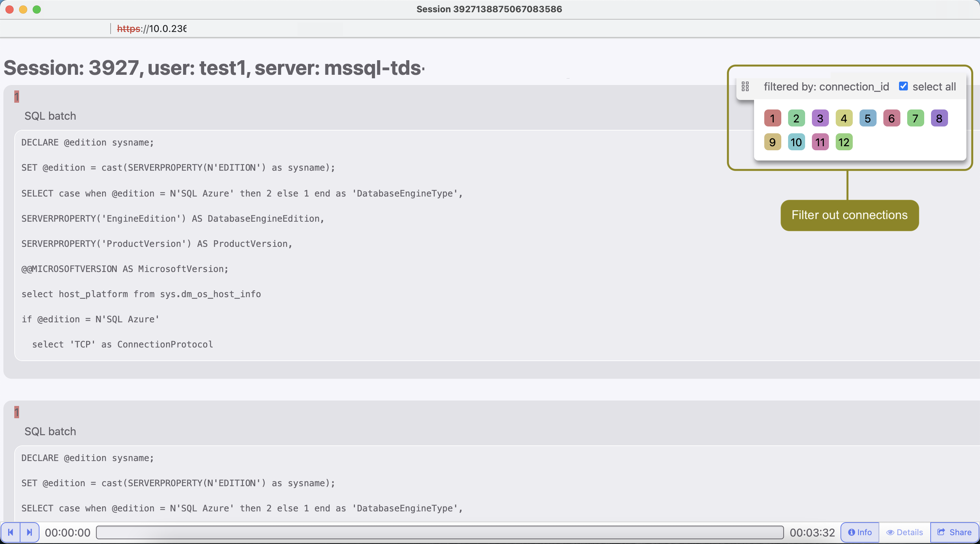The width and height of the screenshot is (980, 544).
Task: Click connection ID number 8 button
Action: (939, 119)
